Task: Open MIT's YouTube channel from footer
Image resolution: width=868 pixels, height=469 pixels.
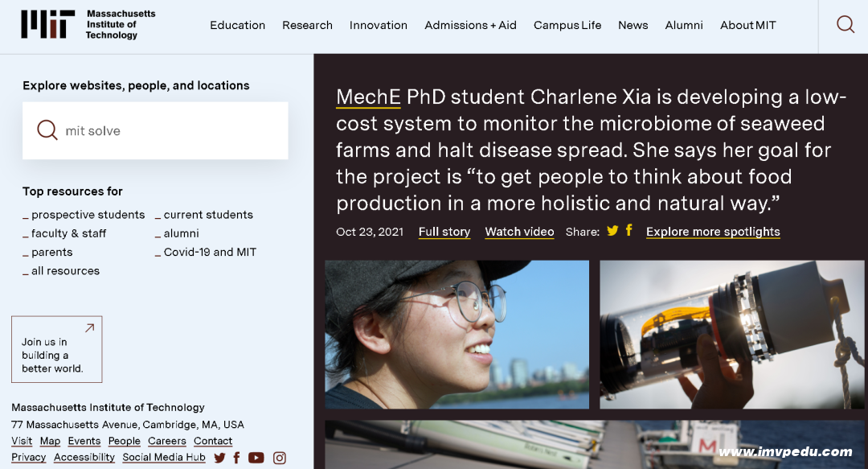Action: [256, 458]
